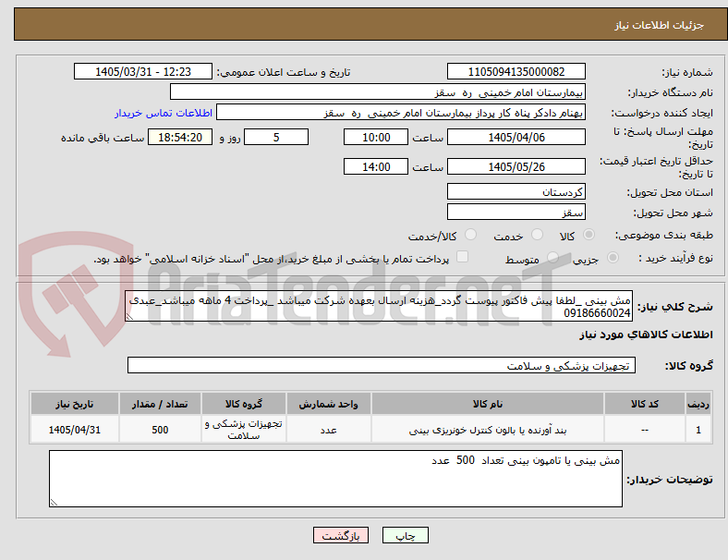
Task: Click the need number field 1105094135000082
Action: tap(516, 71)
